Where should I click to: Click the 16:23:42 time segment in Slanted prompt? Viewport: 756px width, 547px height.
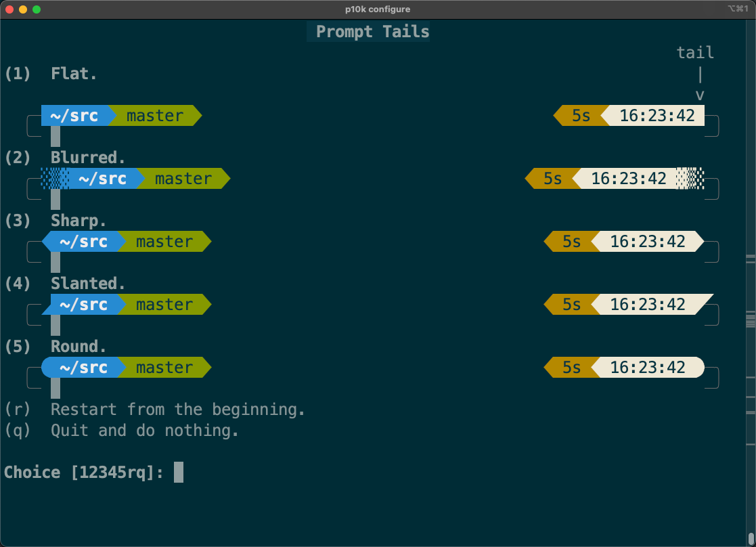click(648, 305)
